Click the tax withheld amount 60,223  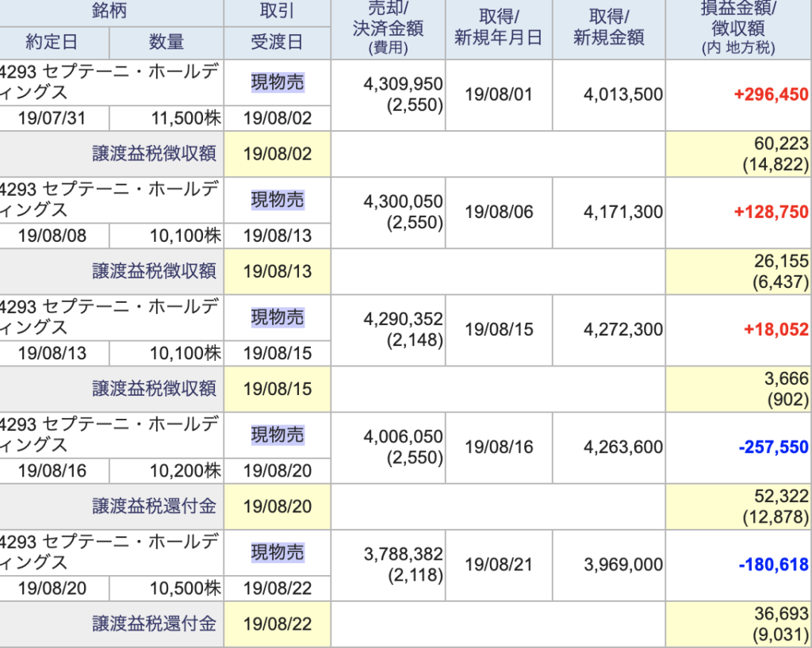(x=781, y=144)
